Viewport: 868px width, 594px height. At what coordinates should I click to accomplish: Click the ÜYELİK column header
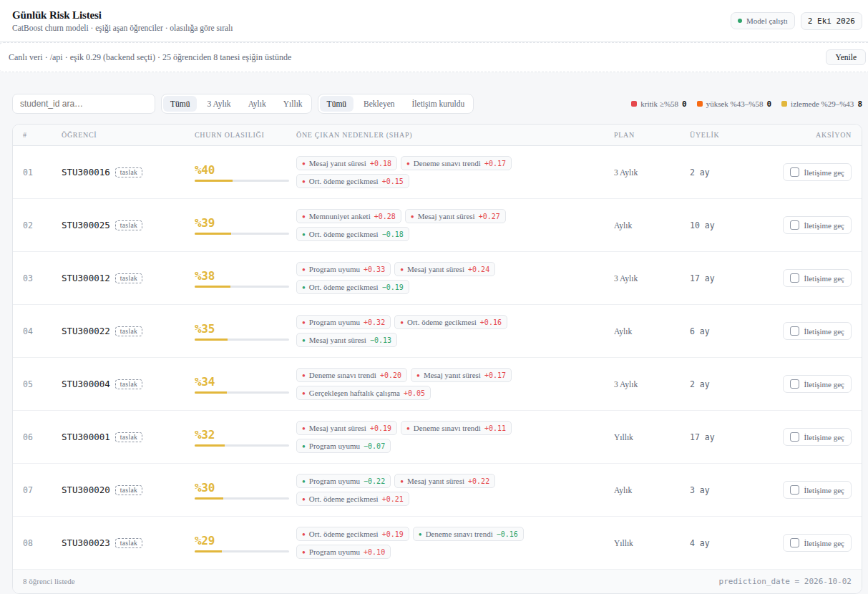(704, 135)
